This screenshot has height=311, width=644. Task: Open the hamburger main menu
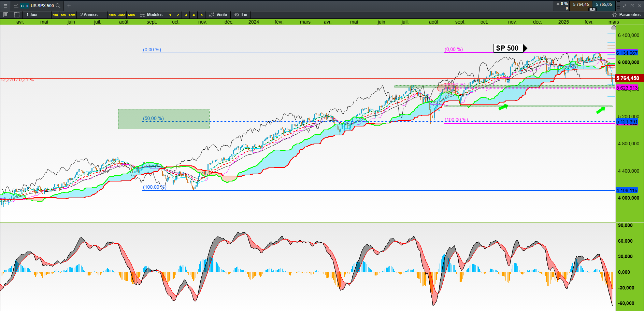pos(5,6)
